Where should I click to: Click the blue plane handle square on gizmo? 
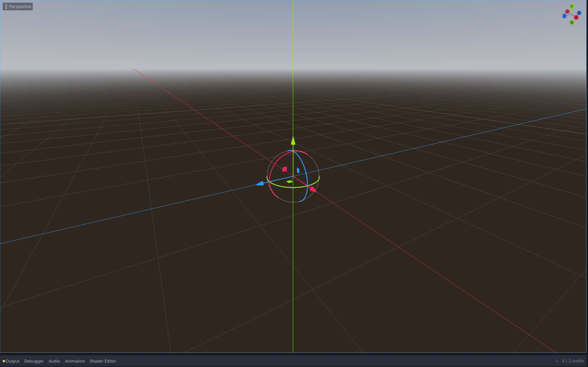298,170
